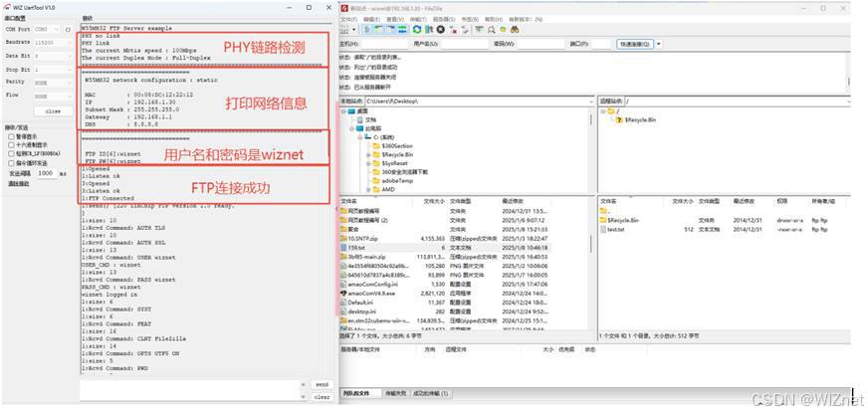Click yellow synchronized browsing toolbar icon
Screen dimensions: 868x415
(503, 29)
